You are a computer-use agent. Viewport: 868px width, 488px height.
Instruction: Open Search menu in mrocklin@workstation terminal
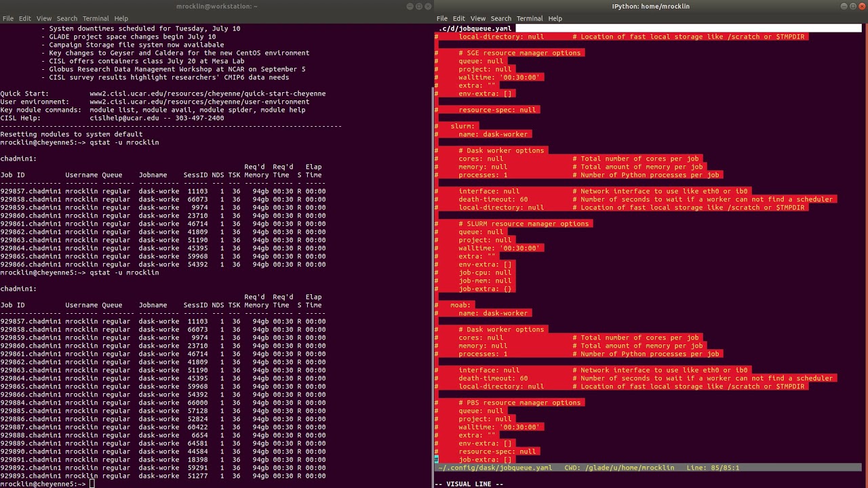(67, 18)
